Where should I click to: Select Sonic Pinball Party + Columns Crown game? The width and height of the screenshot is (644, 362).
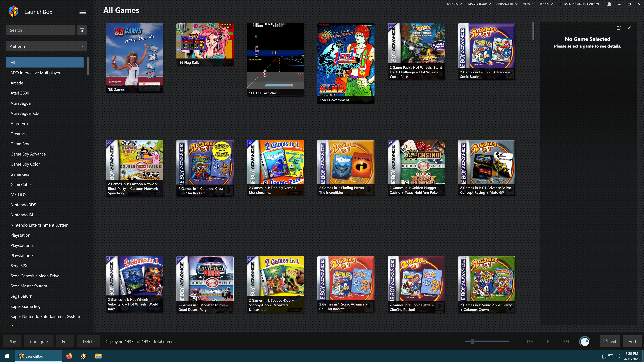(487, 285)
